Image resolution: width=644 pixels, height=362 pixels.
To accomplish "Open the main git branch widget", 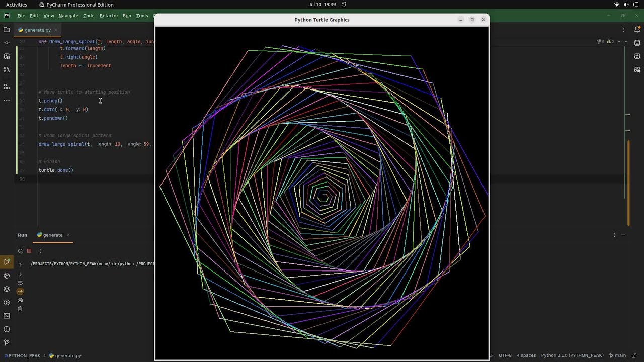I will [617, 355].
